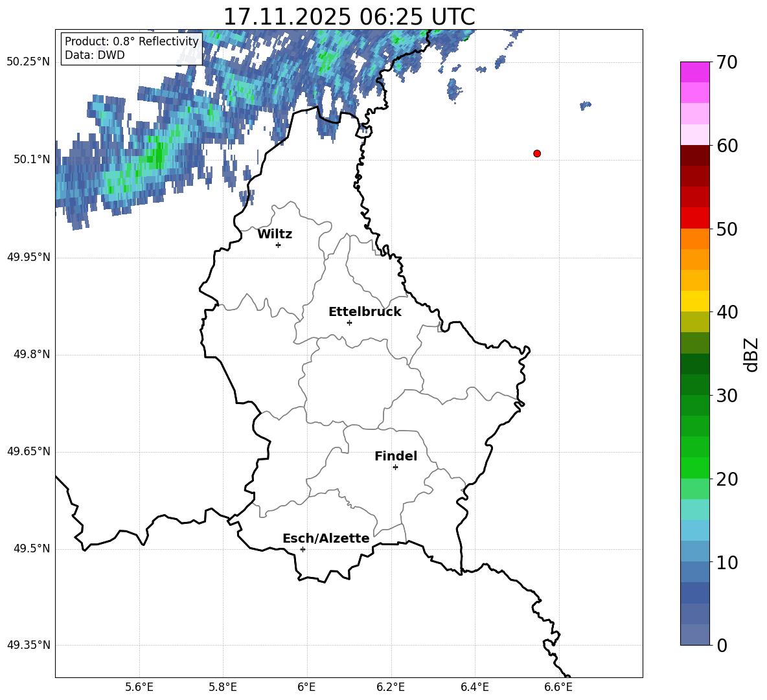Click the 49.35°N latitude label
767x700 pixels.
coord(29,645)
